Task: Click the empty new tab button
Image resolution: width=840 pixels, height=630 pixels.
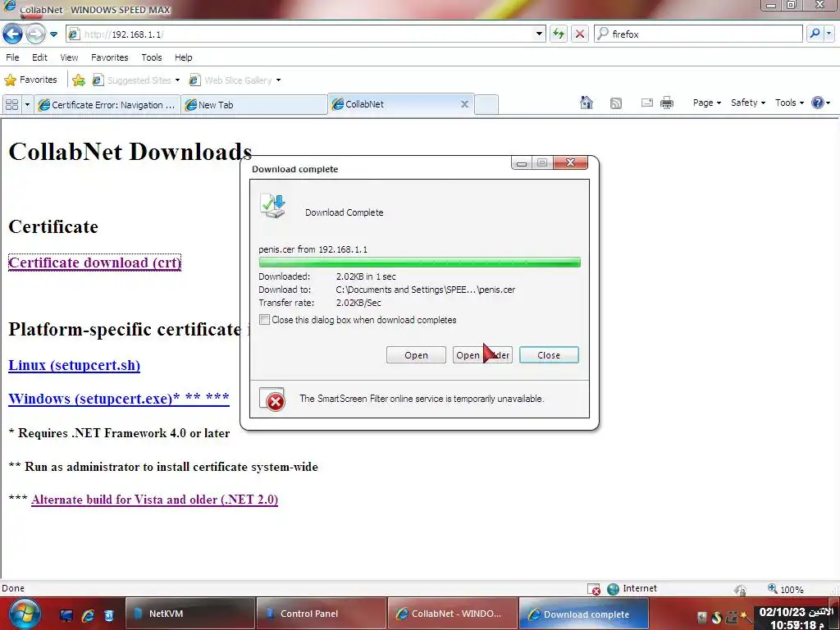Action: [486, 104]
